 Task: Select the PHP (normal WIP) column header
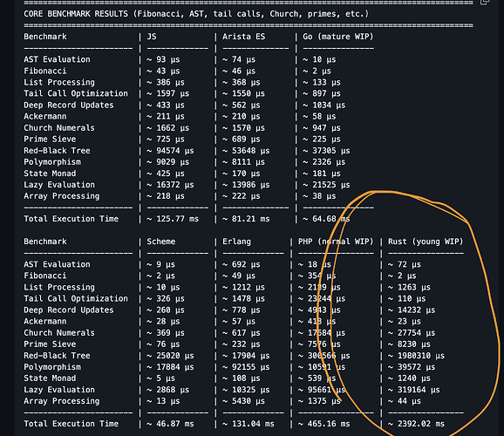[336, 242]
